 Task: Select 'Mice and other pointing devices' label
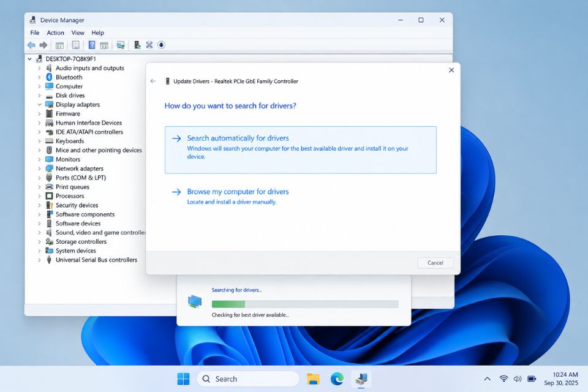pos(99,150)
